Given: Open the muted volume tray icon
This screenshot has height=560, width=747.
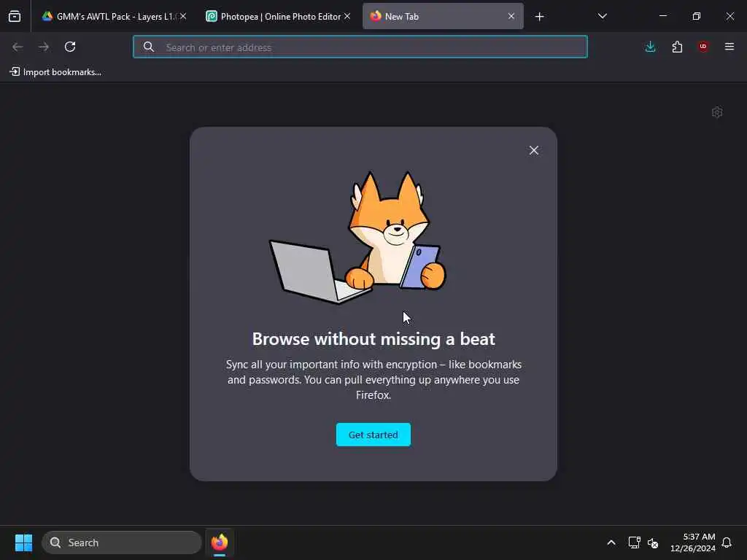Looking at the screenshot, I should 653,542.
